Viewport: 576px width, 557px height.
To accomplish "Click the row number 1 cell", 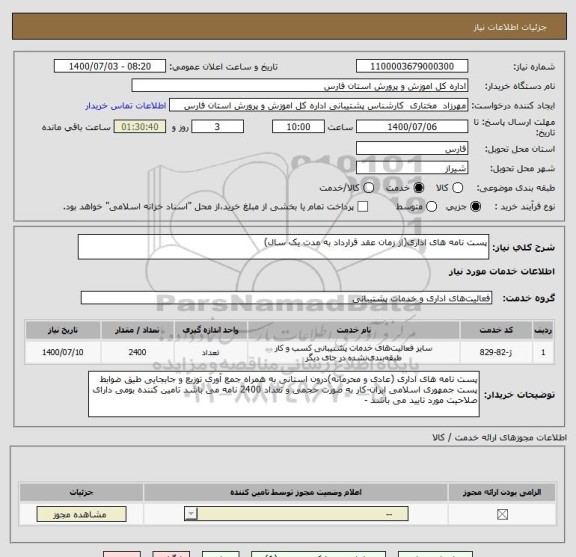I will [543, 352].
